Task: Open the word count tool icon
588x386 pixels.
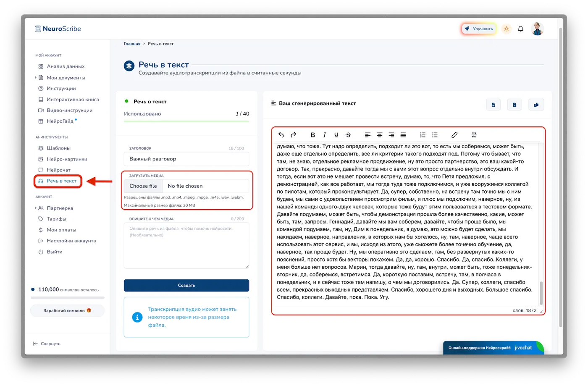Action: point(474,135)
